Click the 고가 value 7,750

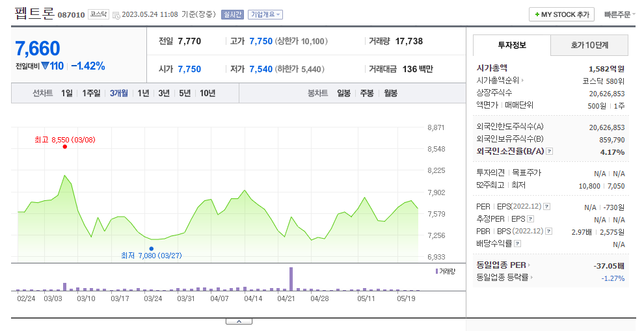coord(261,41)
